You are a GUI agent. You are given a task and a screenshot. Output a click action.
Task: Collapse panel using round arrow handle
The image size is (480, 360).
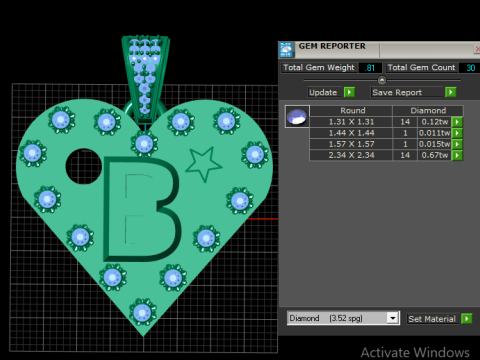382,80
